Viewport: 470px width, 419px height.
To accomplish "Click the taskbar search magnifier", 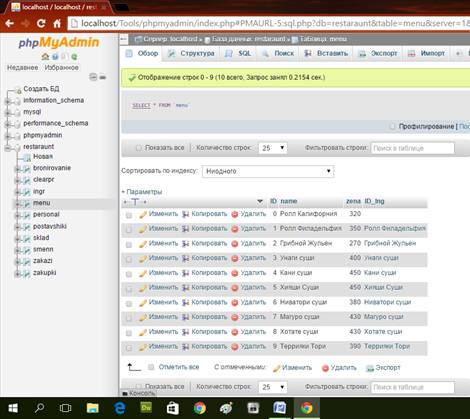I will [x=39, y=408].
